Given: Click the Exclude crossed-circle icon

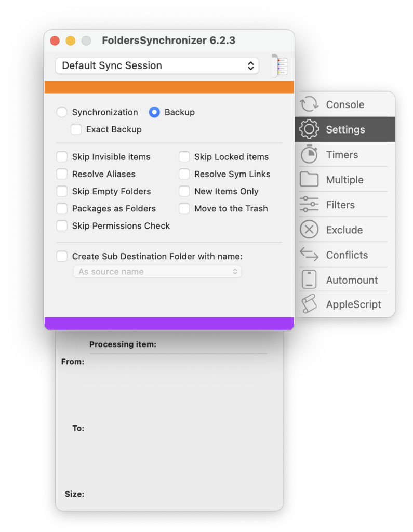Looking at the screenshot, I should click(x=309, y=229).
